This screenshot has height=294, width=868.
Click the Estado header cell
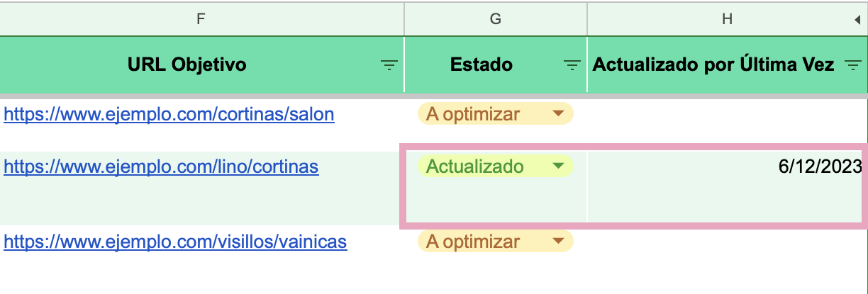coord(481,65)
